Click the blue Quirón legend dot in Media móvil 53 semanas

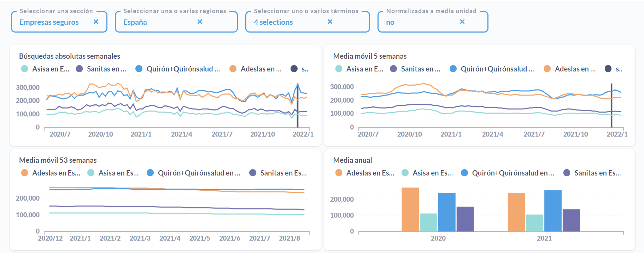[150, 173]
